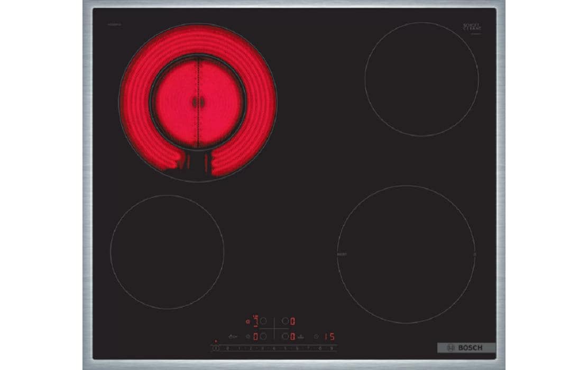Tap level 9 on the power strip

click(332, 348)
